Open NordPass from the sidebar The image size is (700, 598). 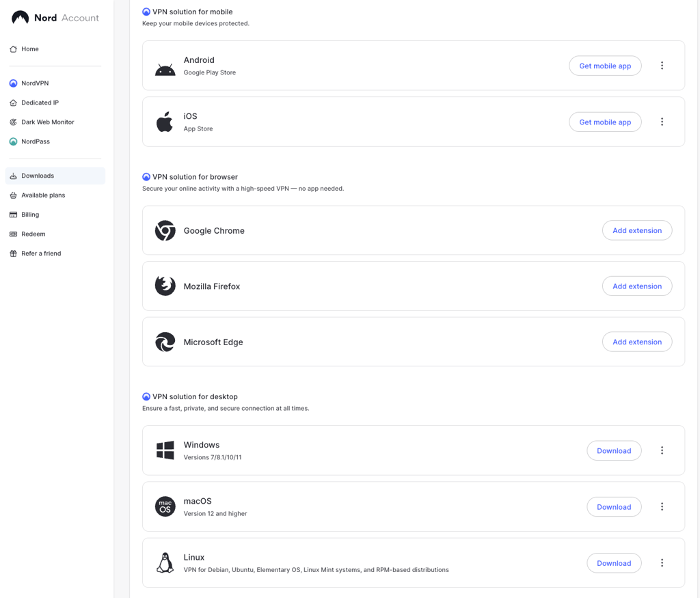click(x=55, y=141)
